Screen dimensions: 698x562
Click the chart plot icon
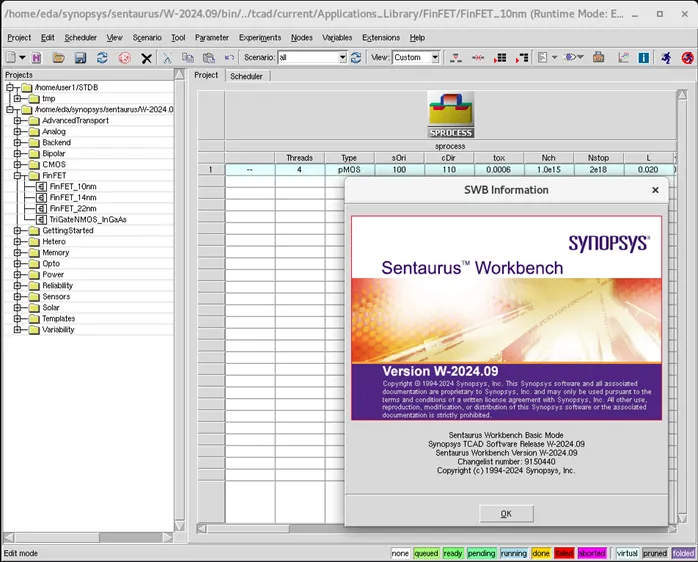pyautogui.click(x=623, y=57)
